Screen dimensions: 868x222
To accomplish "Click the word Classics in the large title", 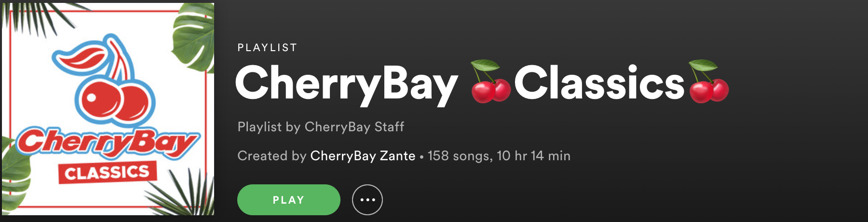I will (x=599, y=83).
